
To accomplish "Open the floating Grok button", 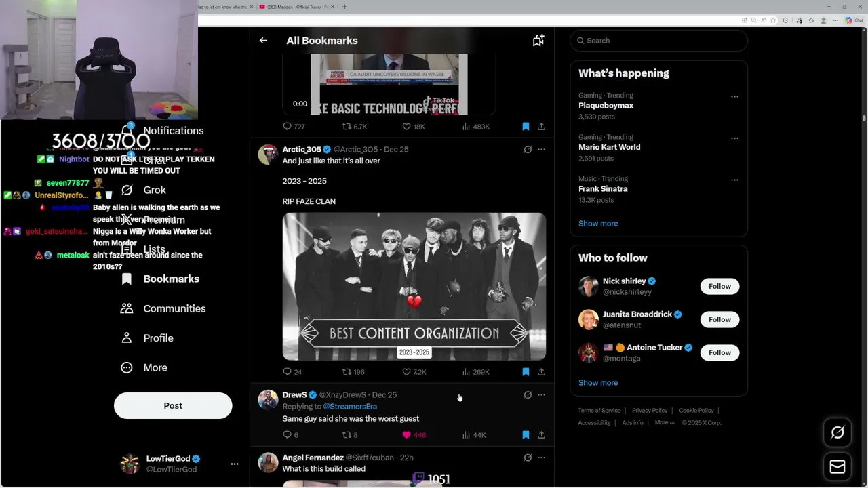I will tap(837, 432).
